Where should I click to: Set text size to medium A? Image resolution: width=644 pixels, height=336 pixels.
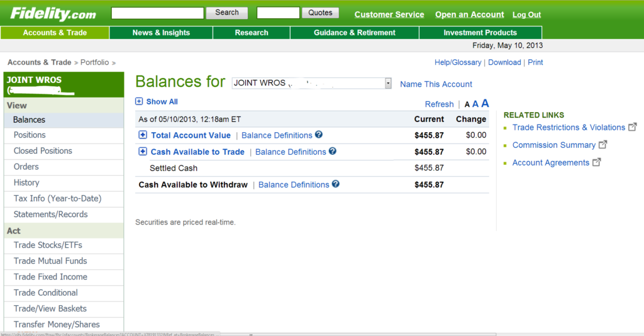475,104
